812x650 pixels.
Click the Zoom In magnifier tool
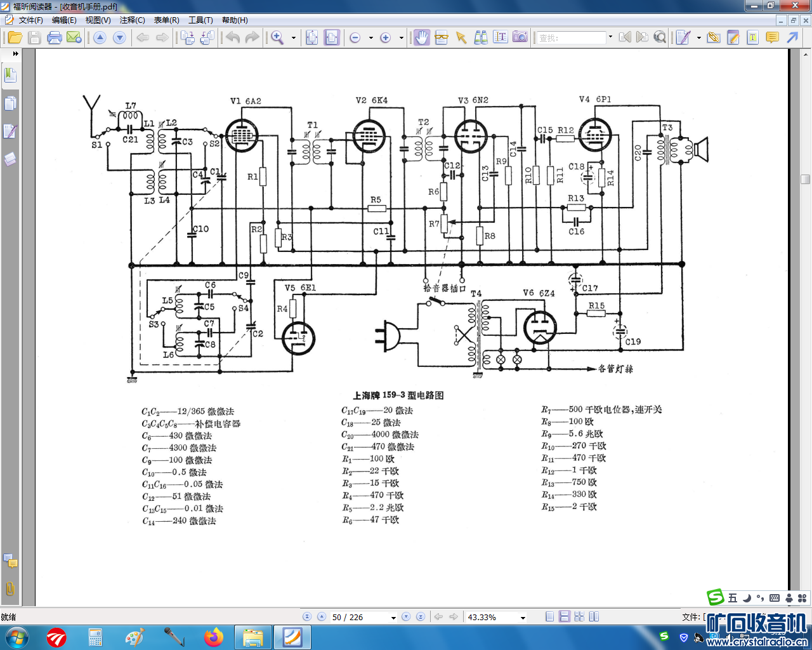pos(277,37)
